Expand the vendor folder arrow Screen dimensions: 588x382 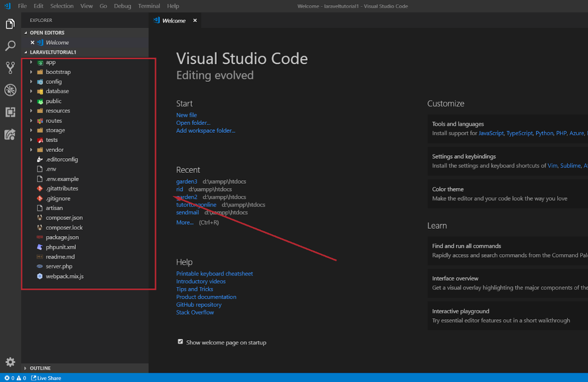click(31, 150)
